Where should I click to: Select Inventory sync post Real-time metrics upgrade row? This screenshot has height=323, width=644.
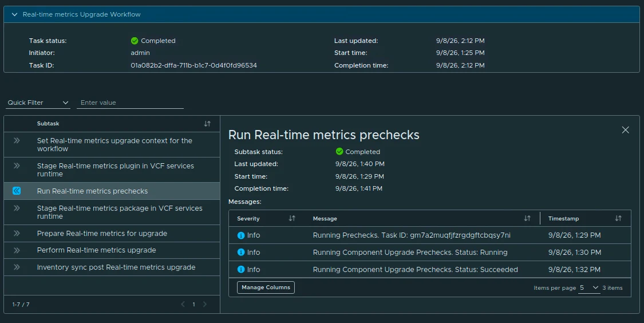click(x=112, y=267)
